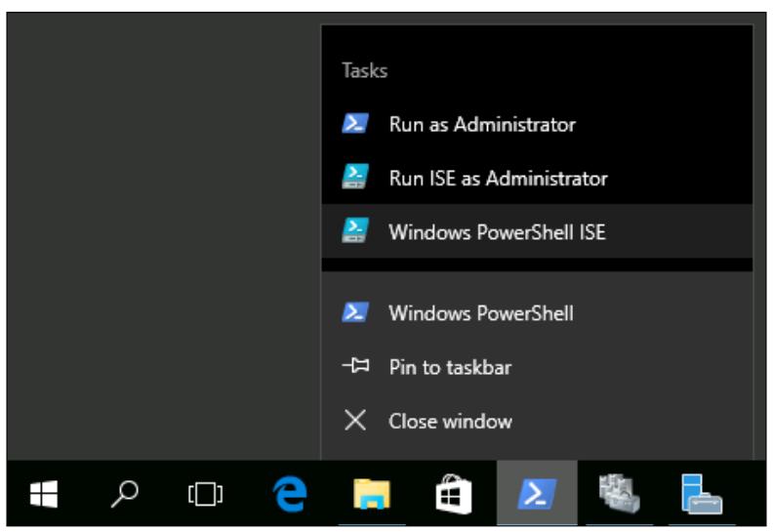Open the toolbox server taskbar icon
Viewport: 773px width, 532px height.
tap(702, 494)
